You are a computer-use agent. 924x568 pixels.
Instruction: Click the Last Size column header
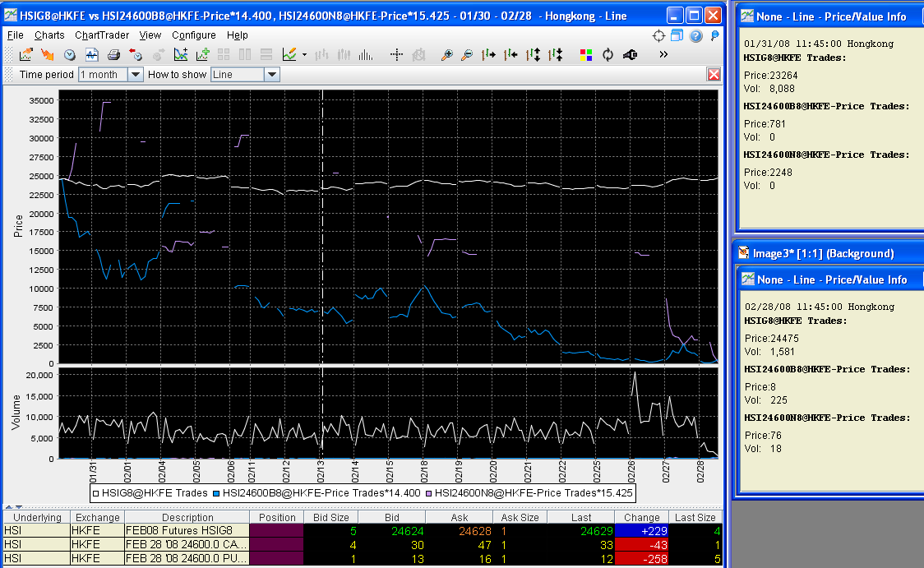tap(695, 517)
